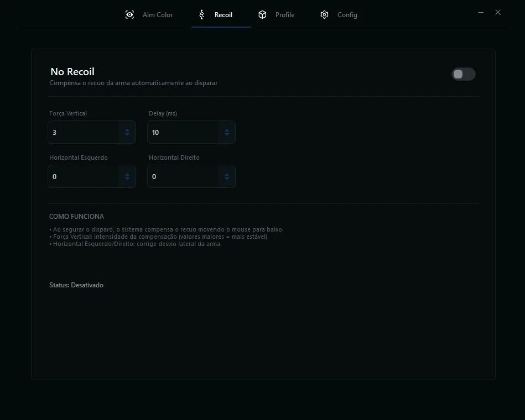Click the "Força Vertical: intensidade da compensação" line
This screenshot has height=420, width=525.
(159, 237)
